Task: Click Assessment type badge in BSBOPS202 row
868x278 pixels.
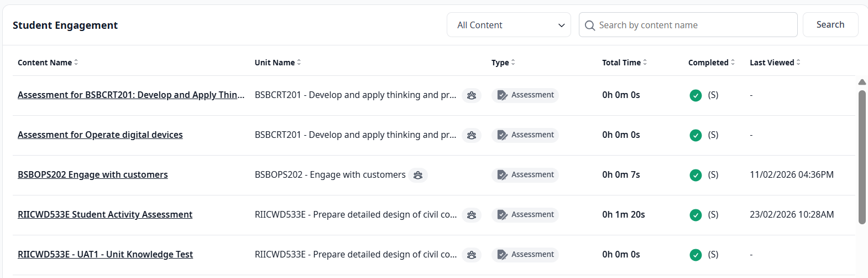Action: pos(525,175)
